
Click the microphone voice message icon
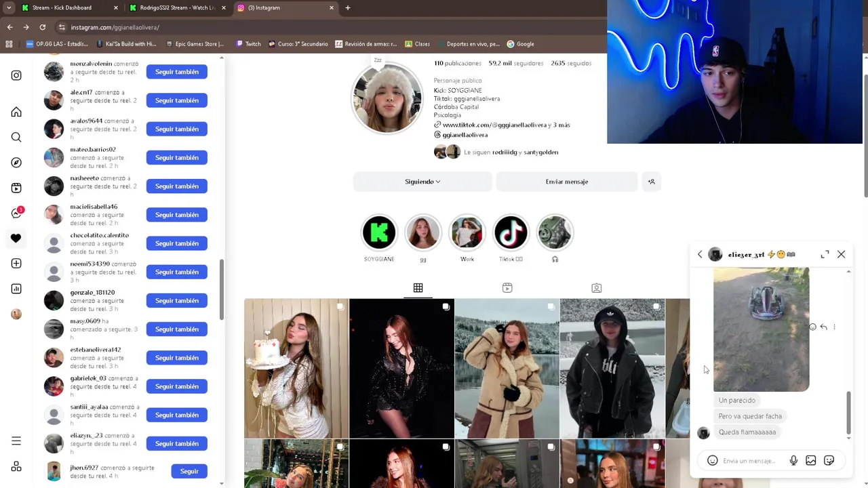pos(793,460)
